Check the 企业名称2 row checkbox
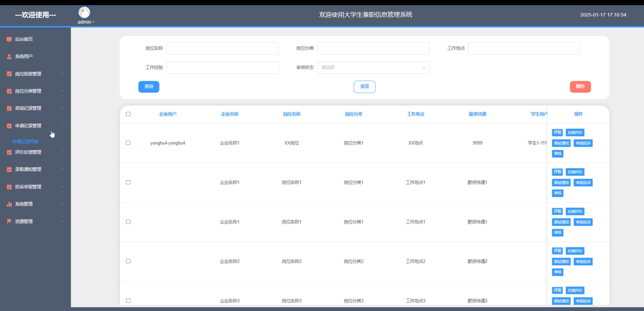This screenshot has width=644, height=311. pyautogui.click(x=128, y=261)
